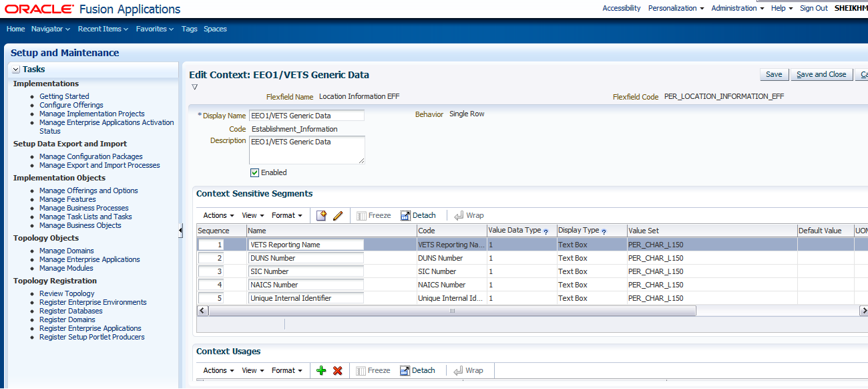Open Manage Task Lists and Tasks link
Image resolution: width=868 pixels, height=389 pixels.
tap(85, 217)
